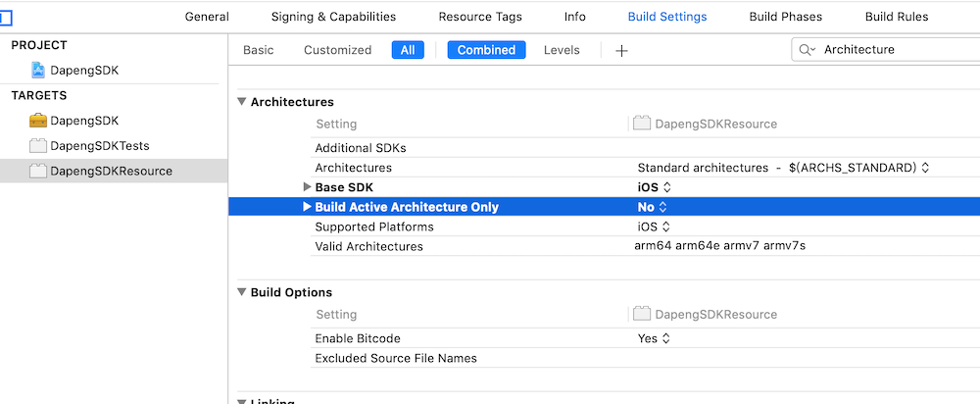Click the magnifying glass search icon

coord(808,50)
